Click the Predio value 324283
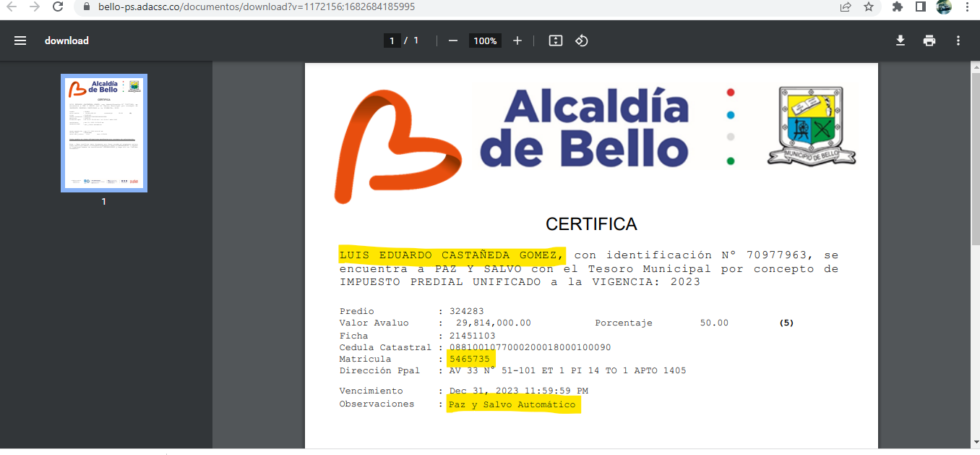The image size is (980, 455). 467,312
